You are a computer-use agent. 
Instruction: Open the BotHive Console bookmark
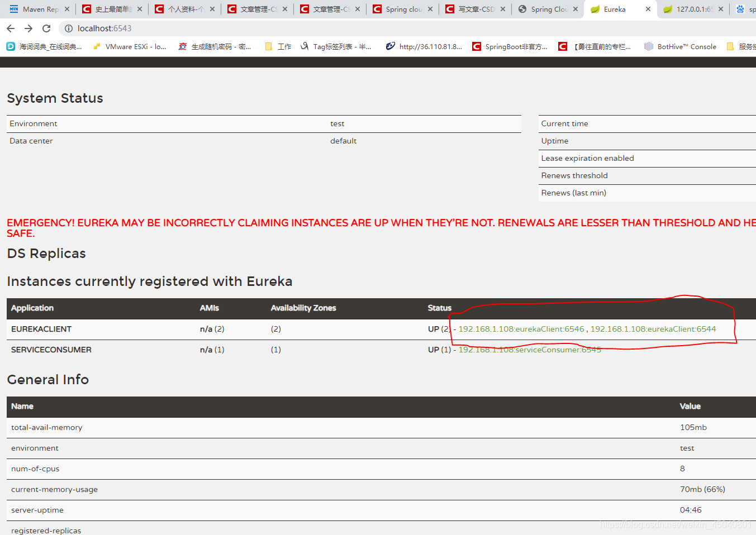680,47
